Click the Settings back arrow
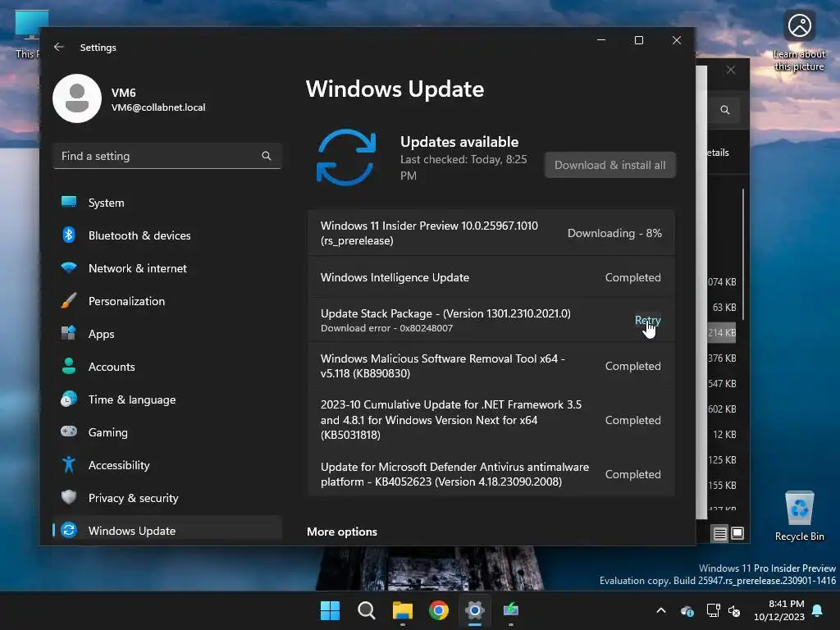The image size is (840, 630). pos(59,47)
